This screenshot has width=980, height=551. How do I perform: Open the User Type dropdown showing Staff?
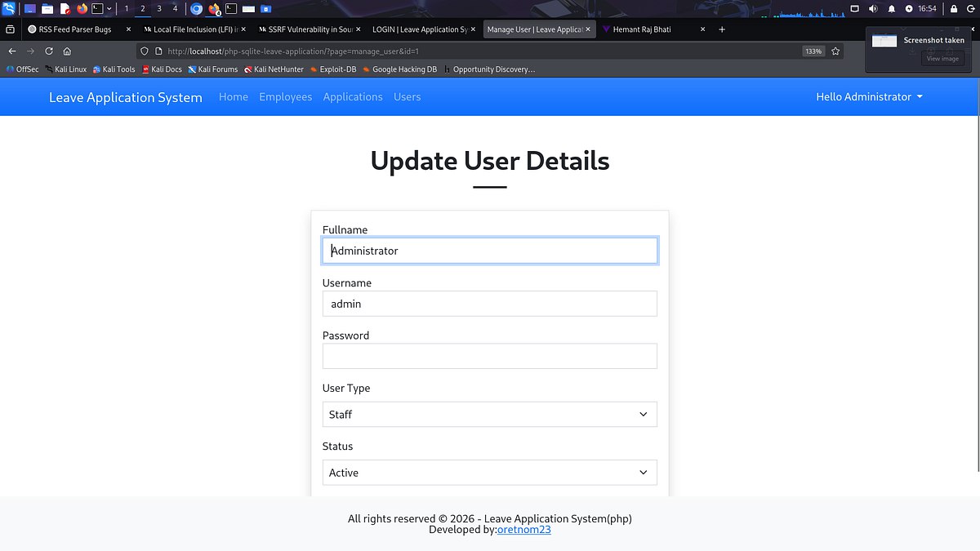pos(489,414)
